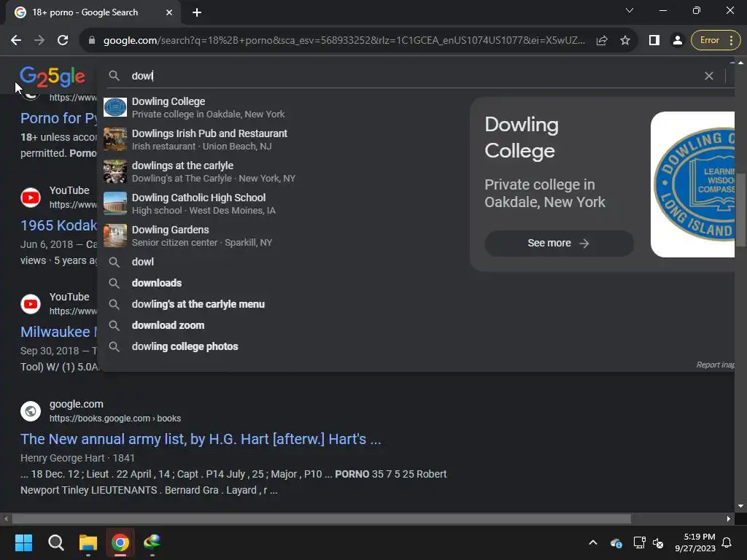Click the See more button
The image size is (747, 560).
559,244
